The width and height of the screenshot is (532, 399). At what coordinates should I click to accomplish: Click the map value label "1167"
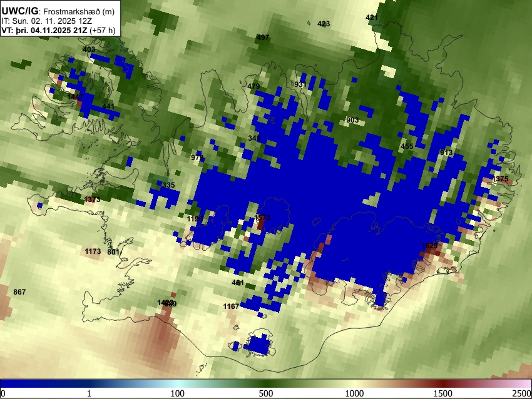(231, 306)
